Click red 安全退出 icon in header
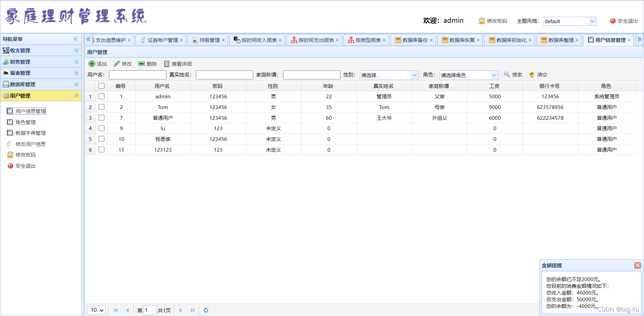Image resolution: width=644 pixels, height=316 pixels. pos(612,21)
